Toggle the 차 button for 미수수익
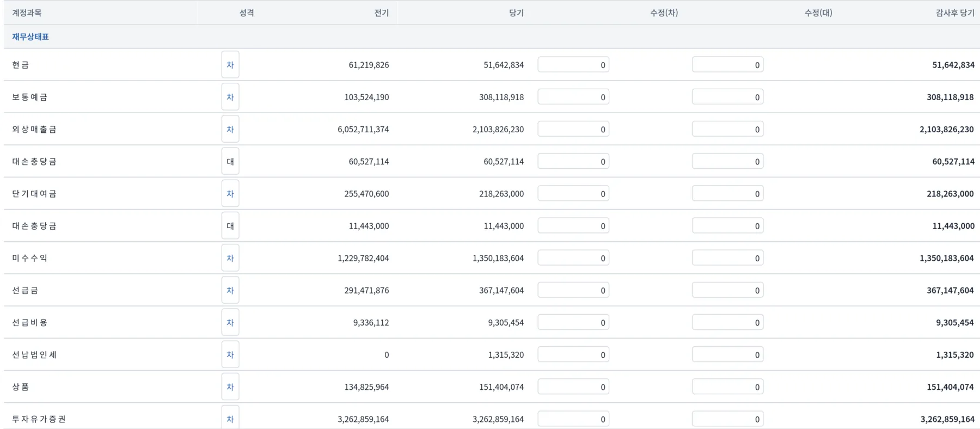The width and height of the screenshot is (980, 429). coord(230,258)
